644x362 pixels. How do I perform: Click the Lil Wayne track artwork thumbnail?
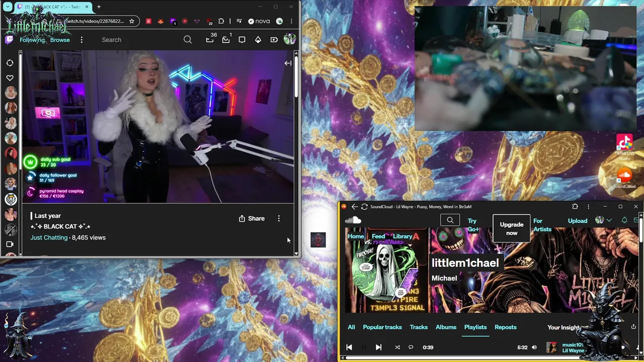(552, 347)
